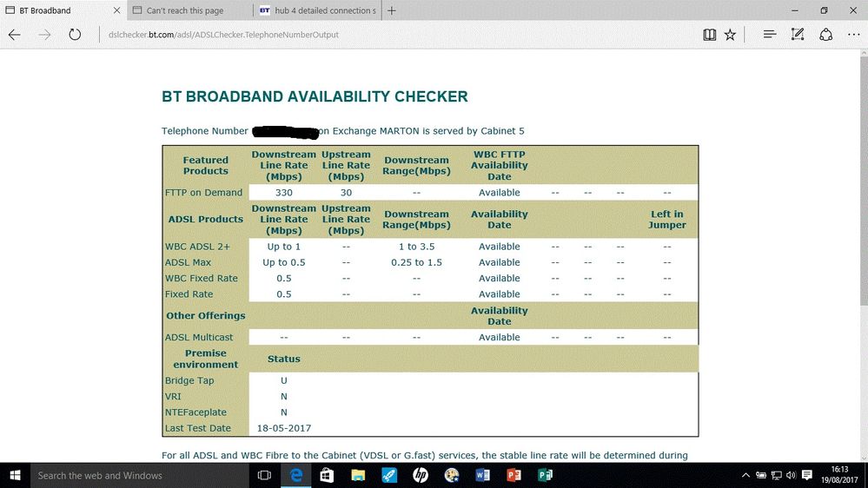Click the address bar URL
Image resolution: width=868 pixels, height=488 pixels.
click(x=223, y=35)
